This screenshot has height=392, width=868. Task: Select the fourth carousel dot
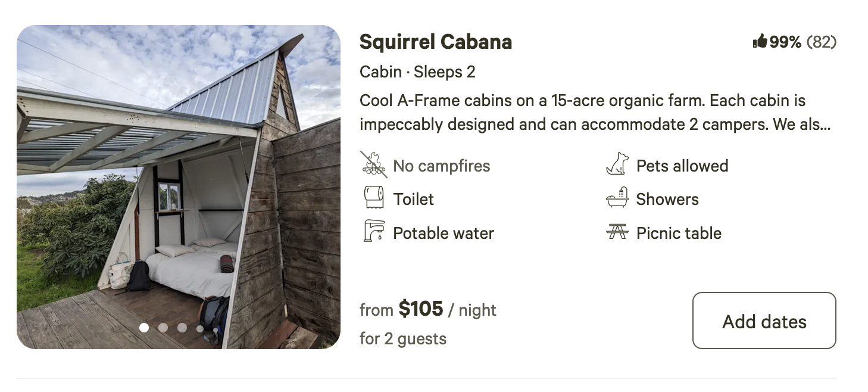click(x=200, y=328)
